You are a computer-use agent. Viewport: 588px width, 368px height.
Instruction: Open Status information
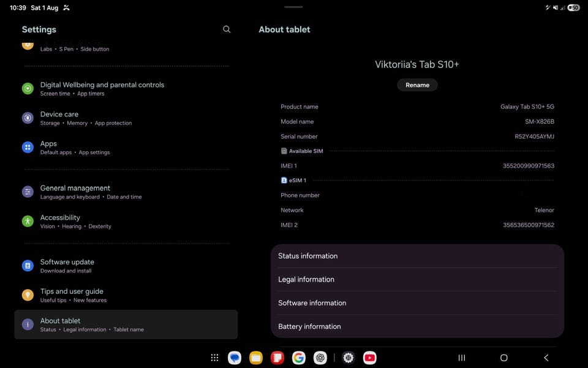pos(417,256)
